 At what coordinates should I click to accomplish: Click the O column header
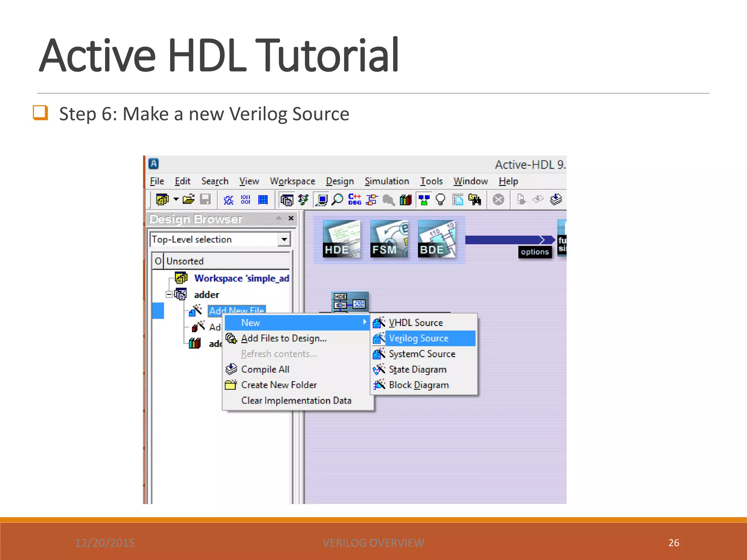158,261
